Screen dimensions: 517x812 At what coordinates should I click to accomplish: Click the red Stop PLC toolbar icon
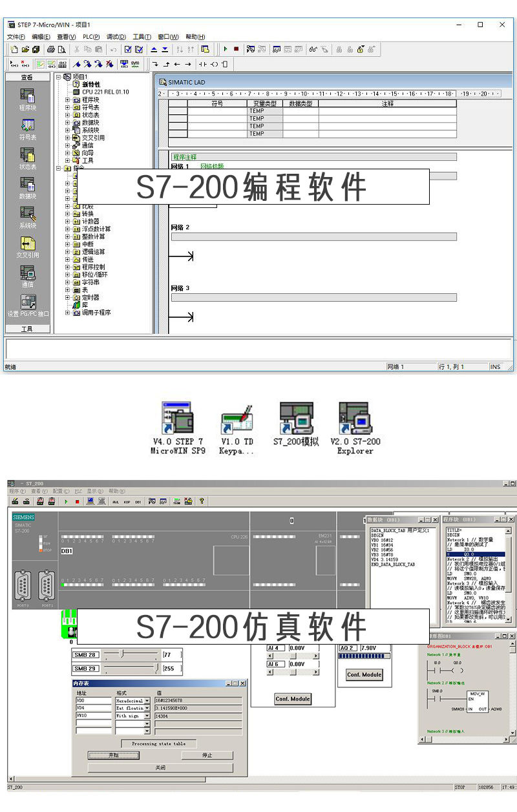click(x=236, y=49)
